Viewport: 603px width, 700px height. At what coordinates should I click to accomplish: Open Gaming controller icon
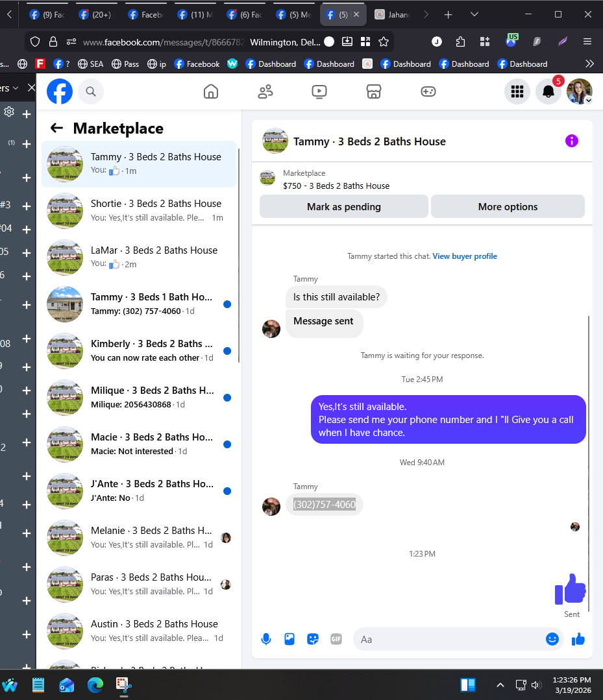(428, 91)
